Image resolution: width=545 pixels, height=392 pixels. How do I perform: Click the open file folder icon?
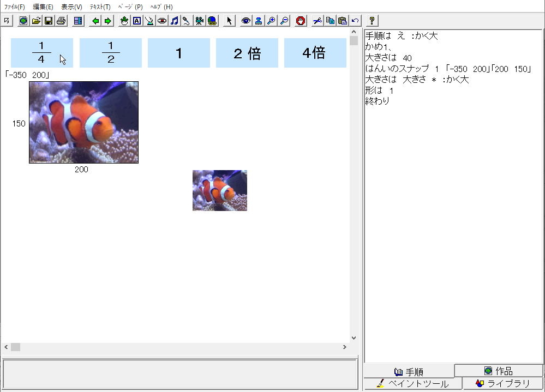[x=36, y=21]
